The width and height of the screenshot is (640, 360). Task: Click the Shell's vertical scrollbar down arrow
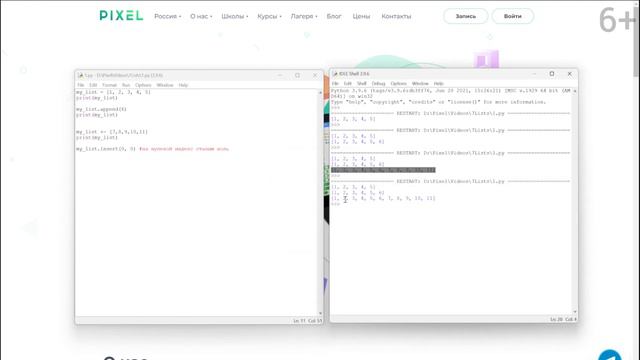[x=575, y=312]
